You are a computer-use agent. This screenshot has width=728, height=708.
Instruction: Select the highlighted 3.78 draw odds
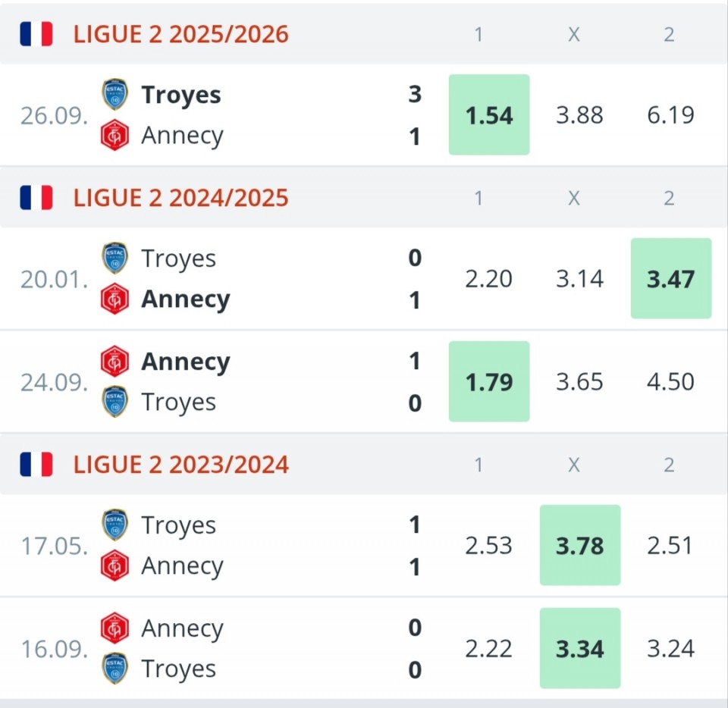pos(580,545)
